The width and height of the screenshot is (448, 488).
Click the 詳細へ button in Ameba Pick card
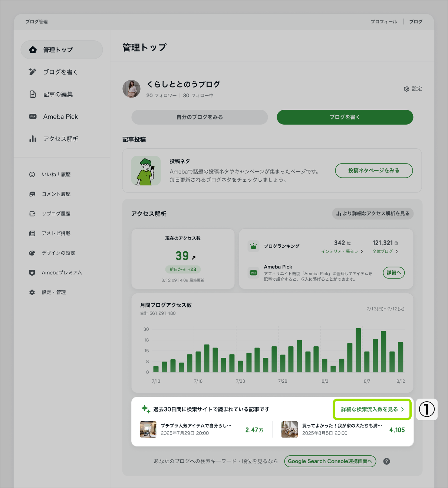(x=393, y=273)
